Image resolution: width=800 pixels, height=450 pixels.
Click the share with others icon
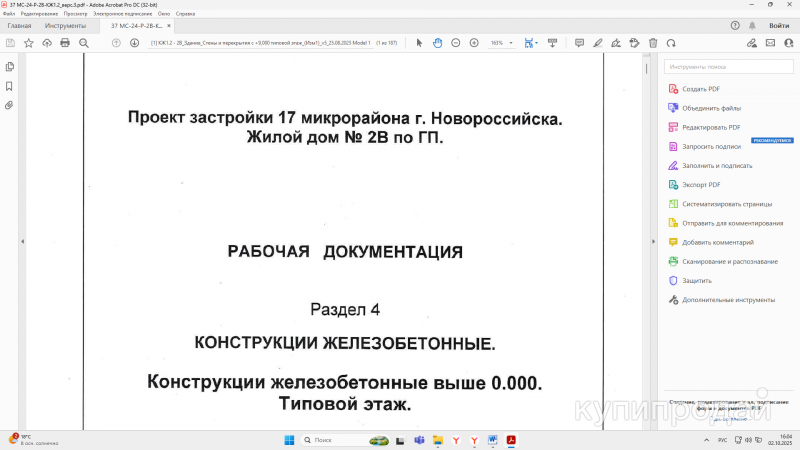coord(789,43)
